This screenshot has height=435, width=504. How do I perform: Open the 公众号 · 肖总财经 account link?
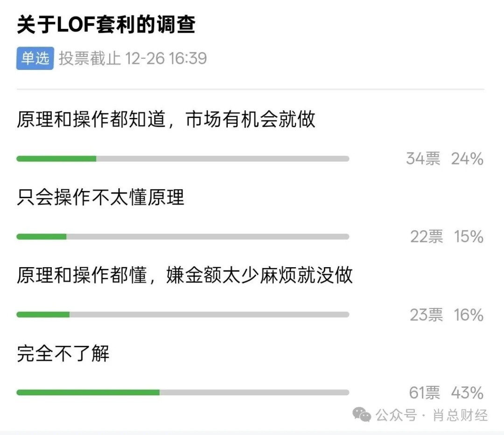[432, 414]
